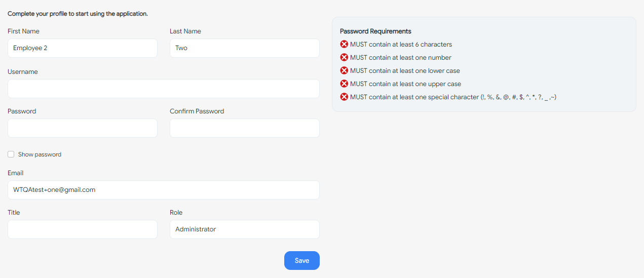Click red X icon beside upper case requirement

(344, 84)
